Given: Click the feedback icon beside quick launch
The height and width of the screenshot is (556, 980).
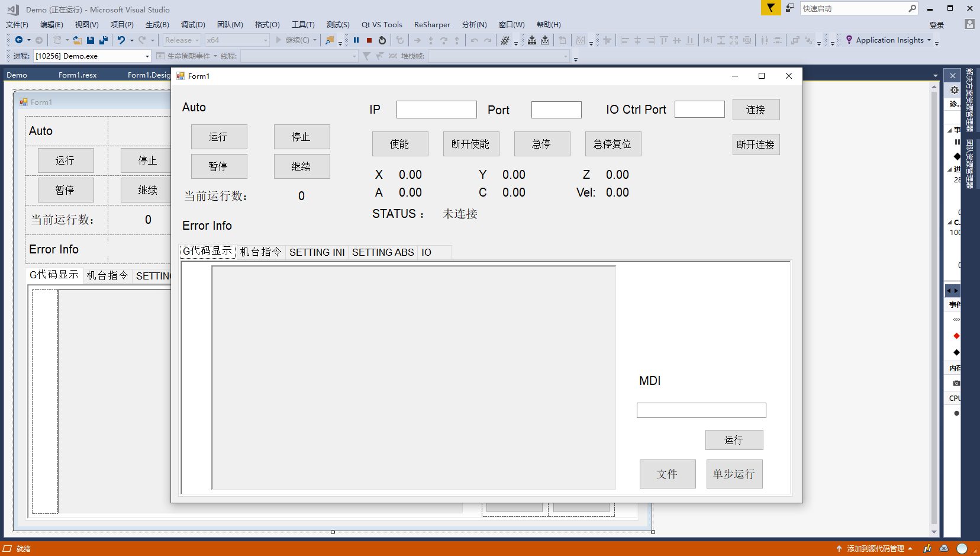Looking at the screenshot, I should 790,8.
